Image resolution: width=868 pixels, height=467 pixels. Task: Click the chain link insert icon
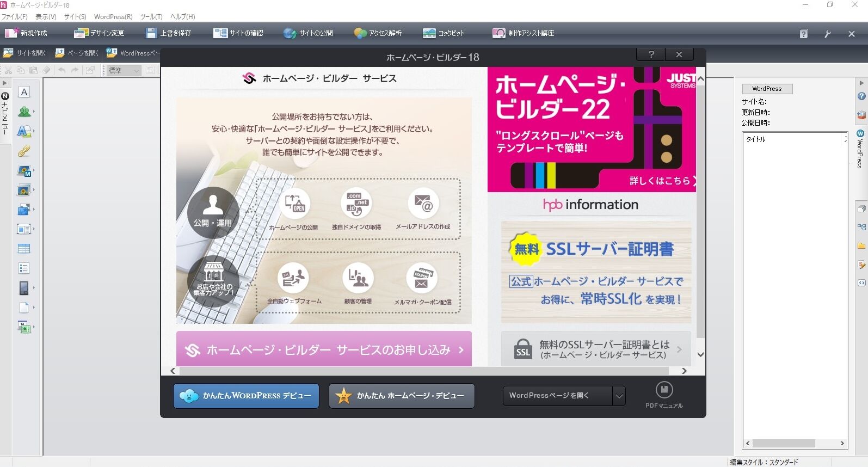click(24, 151)
